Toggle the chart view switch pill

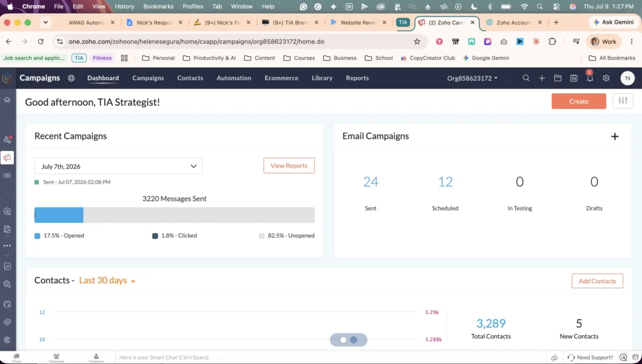point(349,340)
